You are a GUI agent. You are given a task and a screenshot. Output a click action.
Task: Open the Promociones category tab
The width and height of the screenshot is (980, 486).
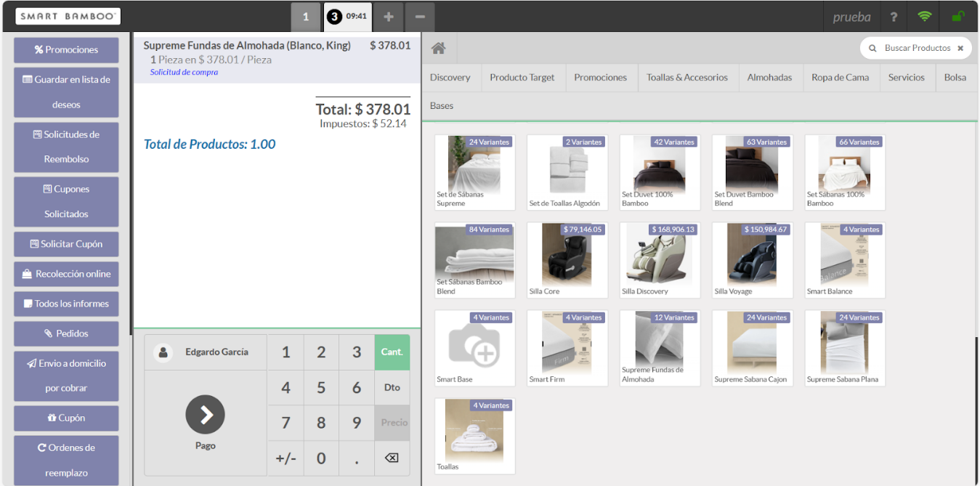pos(601,77)
